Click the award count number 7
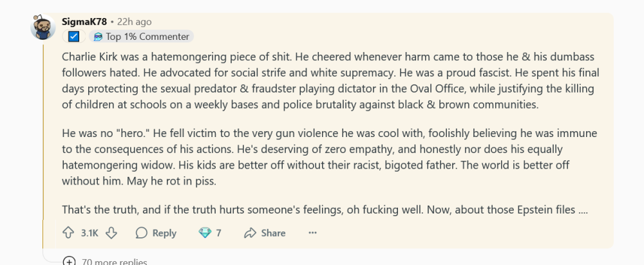Image resolution: width=644 pixels, height=265 pixels. (x=219, y=233)
